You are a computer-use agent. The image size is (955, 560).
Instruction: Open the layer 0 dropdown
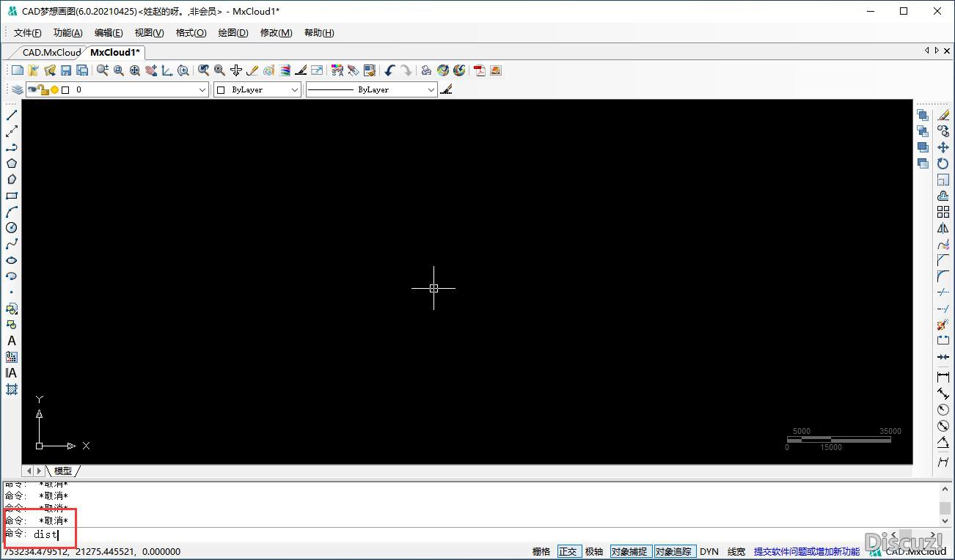(x=203, y=89)
